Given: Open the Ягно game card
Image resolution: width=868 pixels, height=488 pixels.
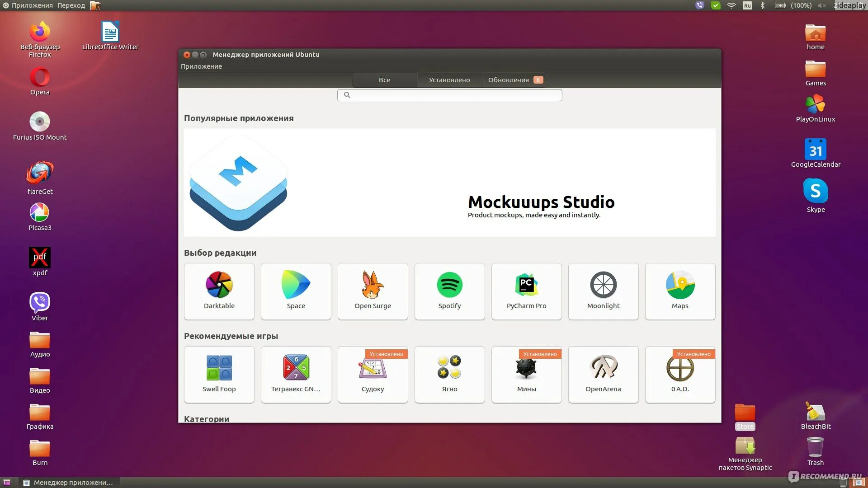Looking at the screenshot, I should 449,375.
